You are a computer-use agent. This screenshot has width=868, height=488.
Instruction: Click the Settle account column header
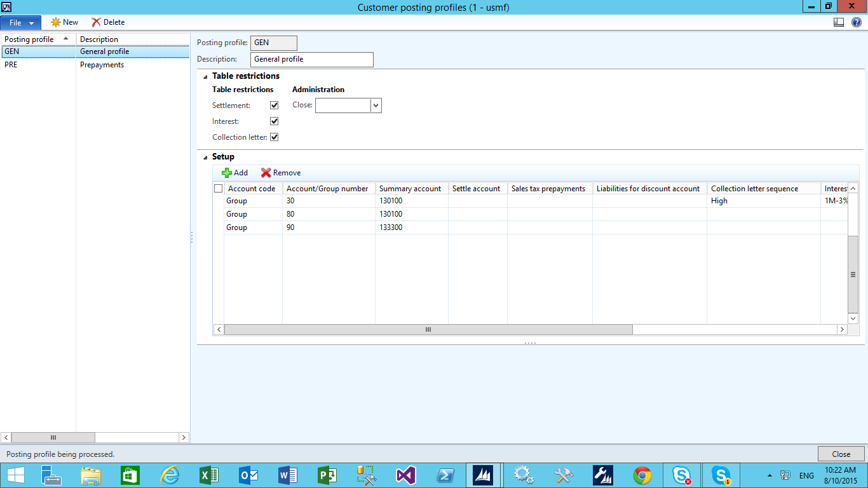478,189
